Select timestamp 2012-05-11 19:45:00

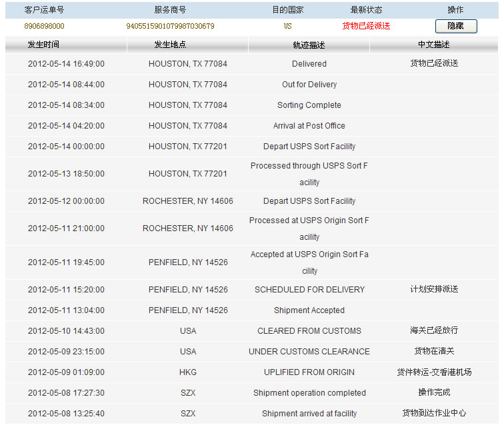66,262
